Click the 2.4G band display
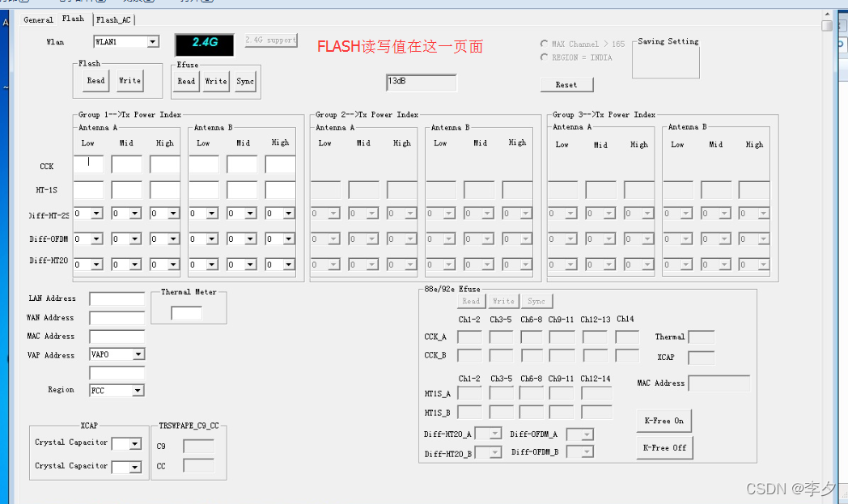Screen dimensions: 848x504 click(205, 44)
